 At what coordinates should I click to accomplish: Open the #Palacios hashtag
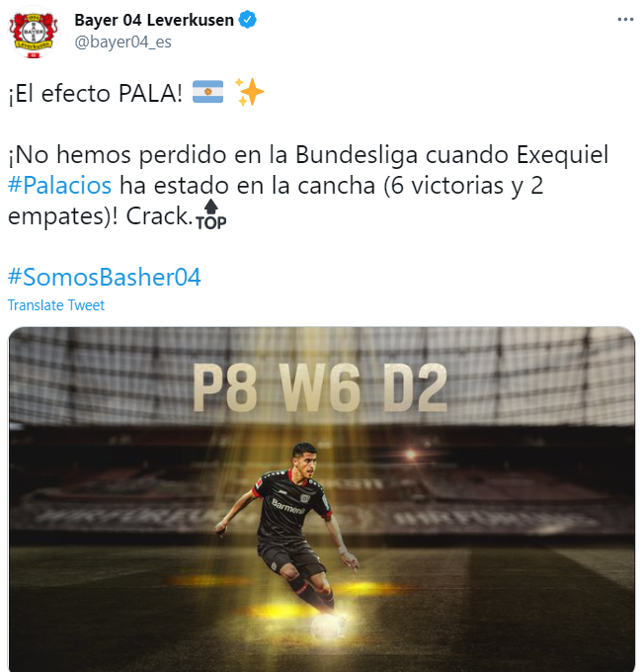(59, 186)
